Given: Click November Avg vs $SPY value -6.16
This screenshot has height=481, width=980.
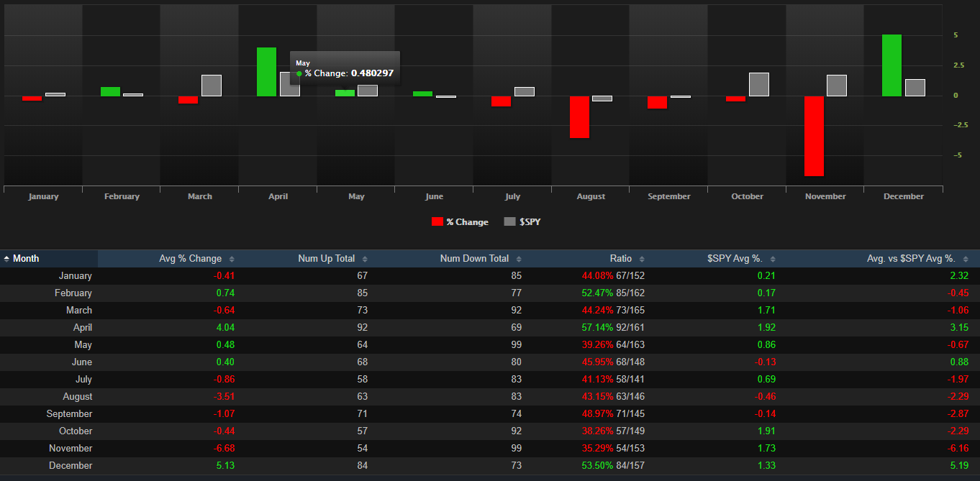Looking at the screenshot, I should point(958,449).
